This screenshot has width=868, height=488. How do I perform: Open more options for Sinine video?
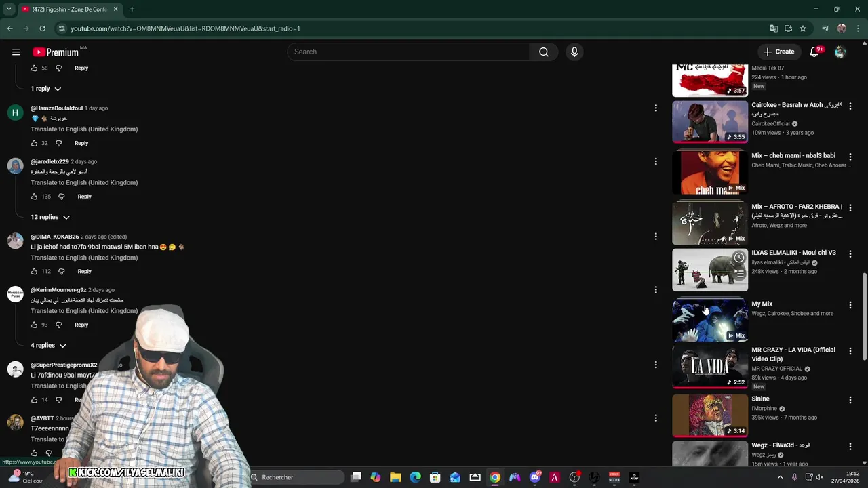coord(850,400)
